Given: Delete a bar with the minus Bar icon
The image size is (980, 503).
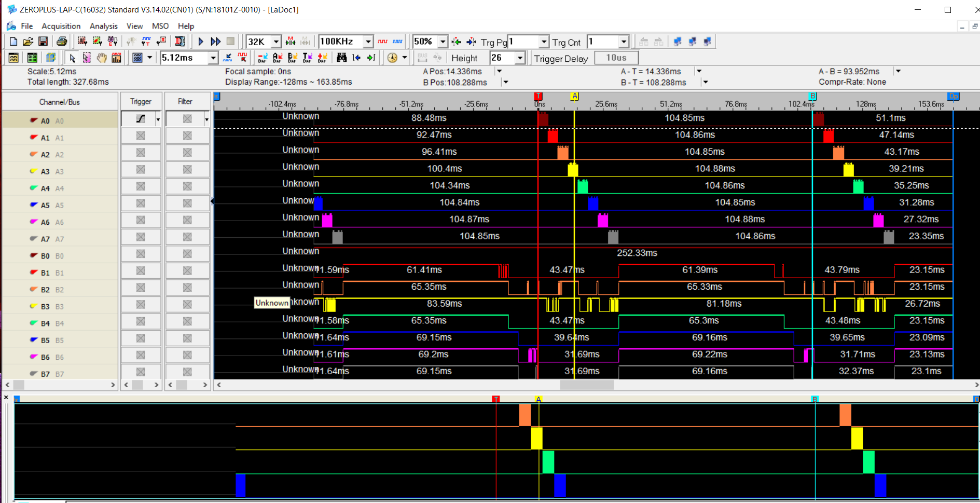Looking at the screenshot, I should [x=263, y=58].
